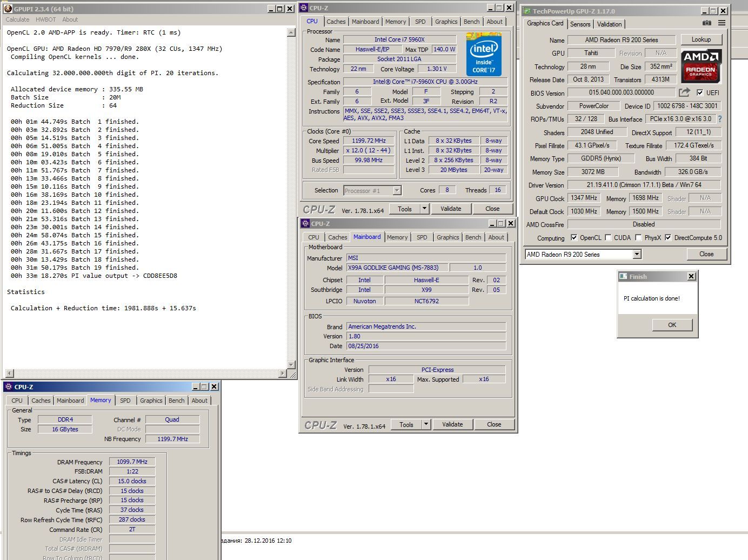This screenshot has height=560, width=748.
Task: Select Graphics Card tab in GPU-Z
Action: [x=545, y=23]
